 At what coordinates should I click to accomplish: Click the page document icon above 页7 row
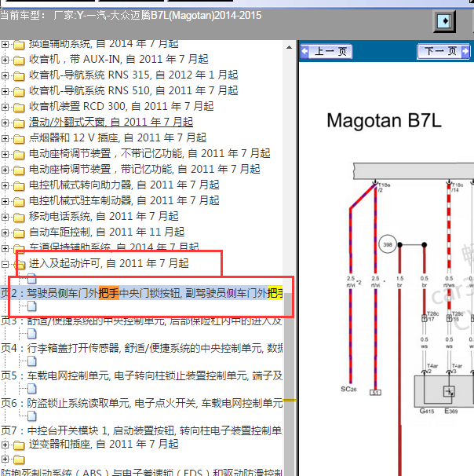tap(32, 416)
